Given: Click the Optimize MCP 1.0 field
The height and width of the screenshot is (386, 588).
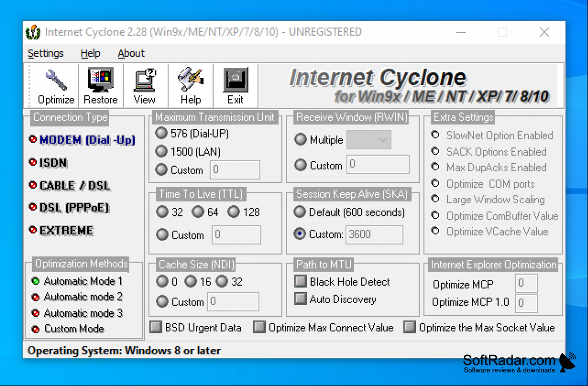Looking at the screenshot, I should tap(526, 303).
